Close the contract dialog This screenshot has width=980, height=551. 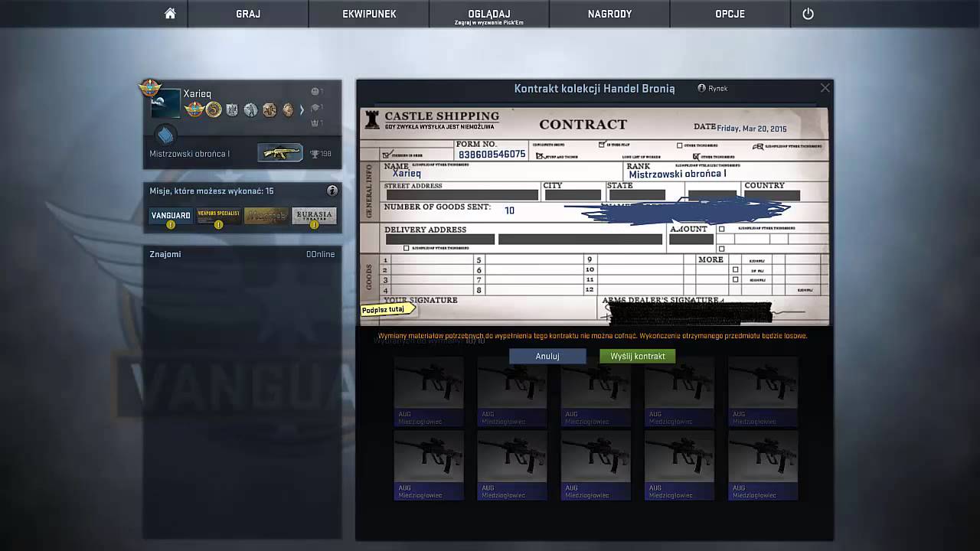coord(825,88)
